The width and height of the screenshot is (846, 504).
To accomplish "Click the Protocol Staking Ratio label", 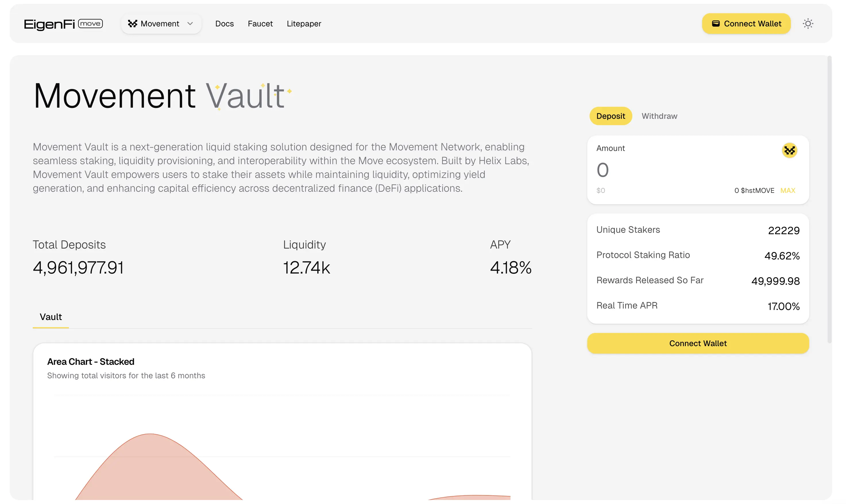I will (643, 255).
